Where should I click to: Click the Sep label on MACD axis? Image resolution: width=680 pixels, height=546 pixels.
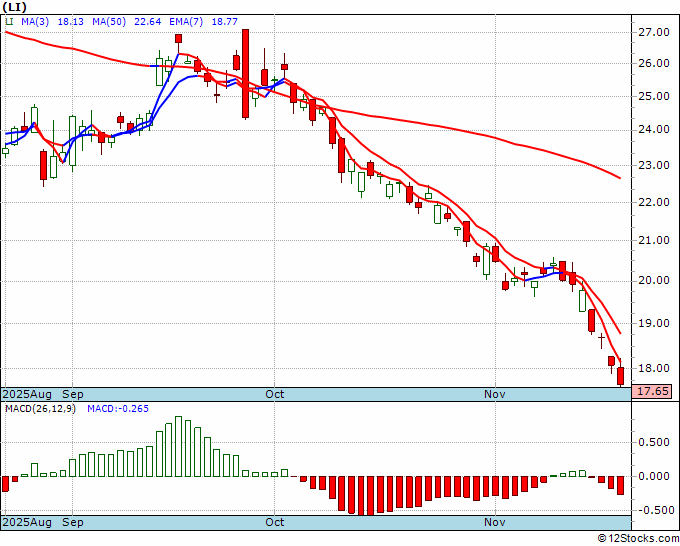72,522
